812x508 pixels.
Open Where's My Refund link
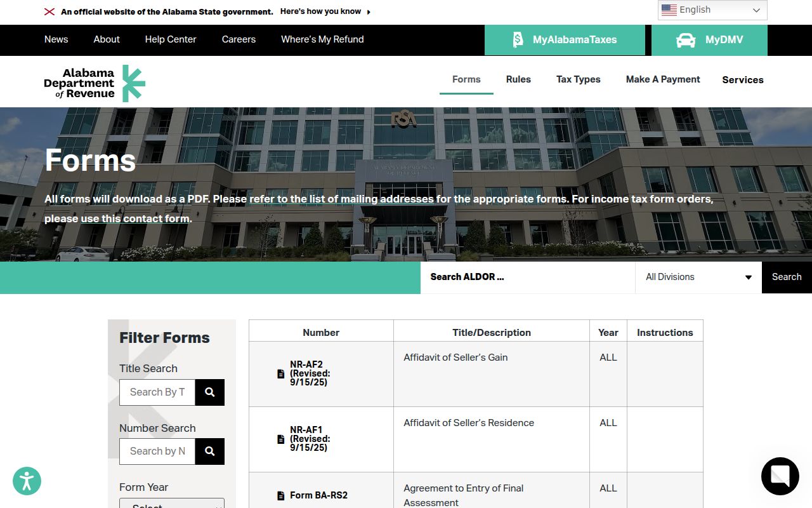click(322, 39)
